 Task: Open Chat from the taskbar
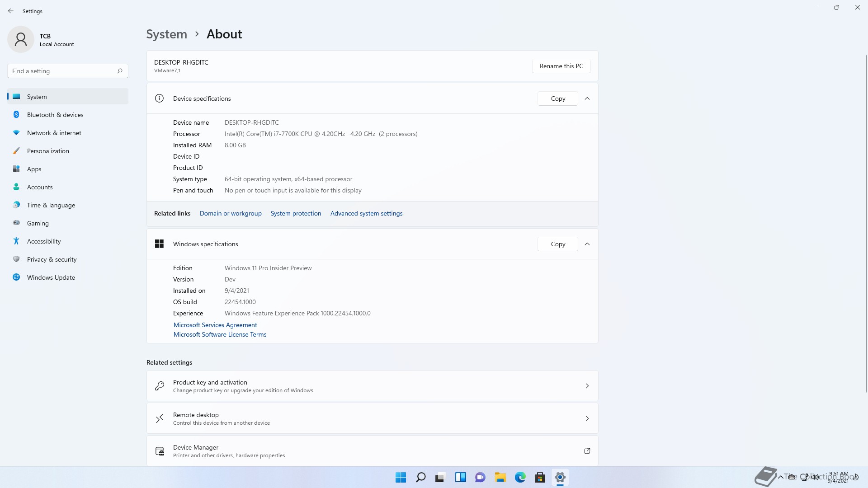[480, 477]
